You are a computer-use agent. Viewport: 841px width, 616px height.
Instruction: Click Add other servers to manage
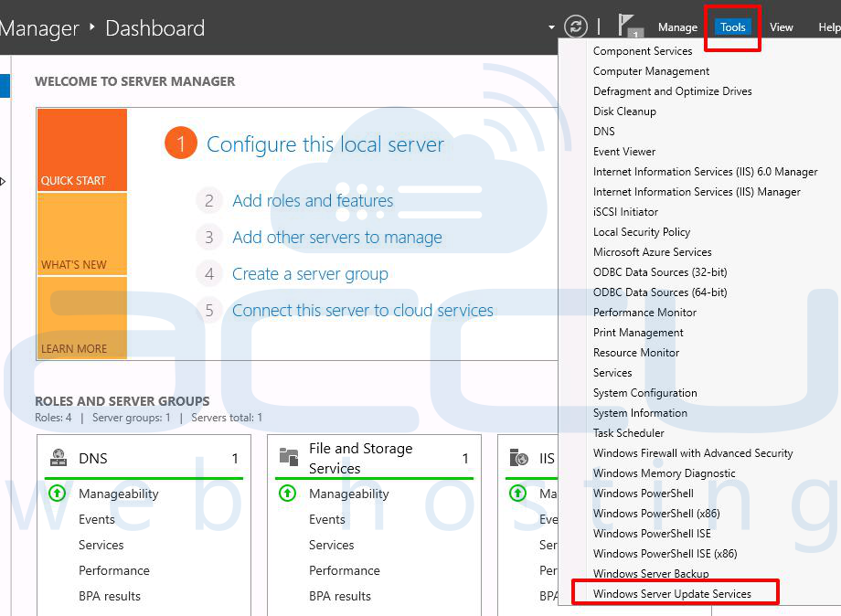click(337, 237)
